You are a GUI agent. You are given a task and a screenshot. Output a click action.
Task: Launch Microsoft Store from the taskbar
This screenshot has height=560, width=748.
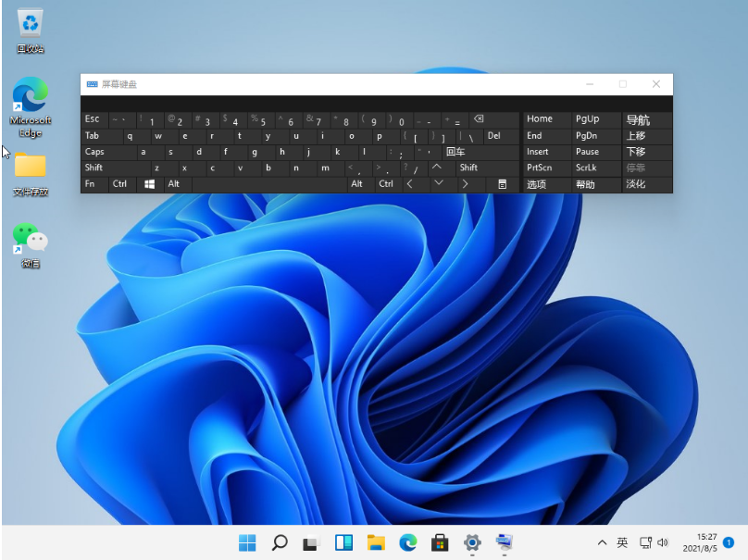tap(439, 544)
